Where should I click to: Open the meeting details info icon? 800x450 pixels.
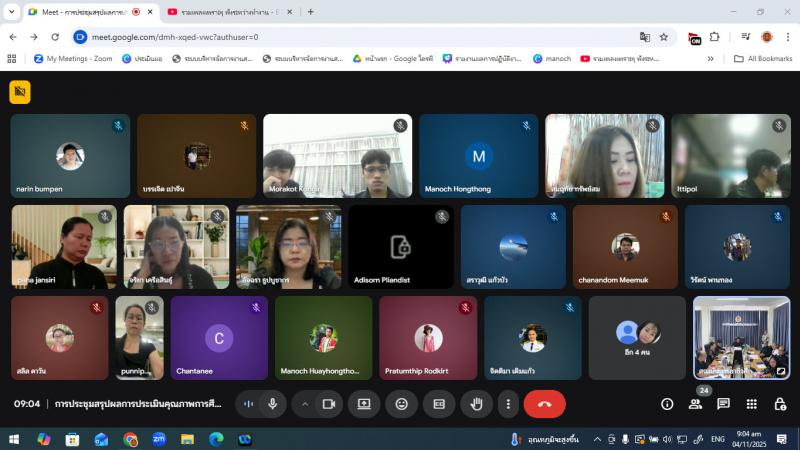(667, 404)
